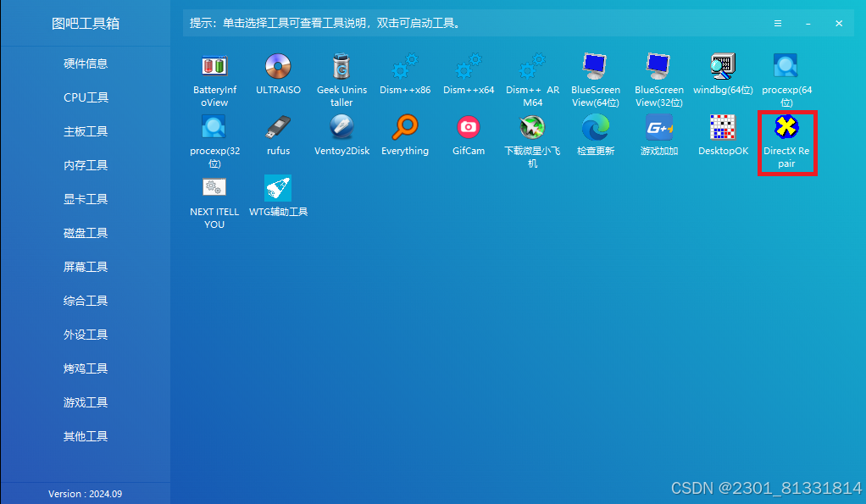Viewport: 866px width, 504px height.
Task: Switch to the 内存工具 category
Action: (x=86, y=165)
